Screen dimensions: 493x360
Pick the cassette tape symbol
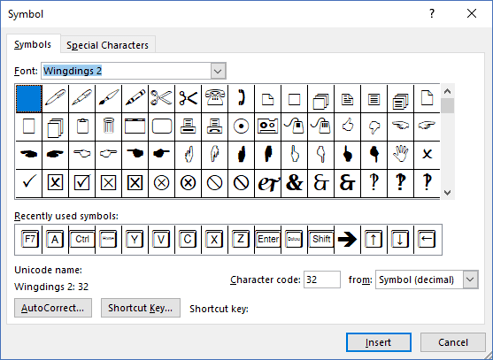(268, 127)
